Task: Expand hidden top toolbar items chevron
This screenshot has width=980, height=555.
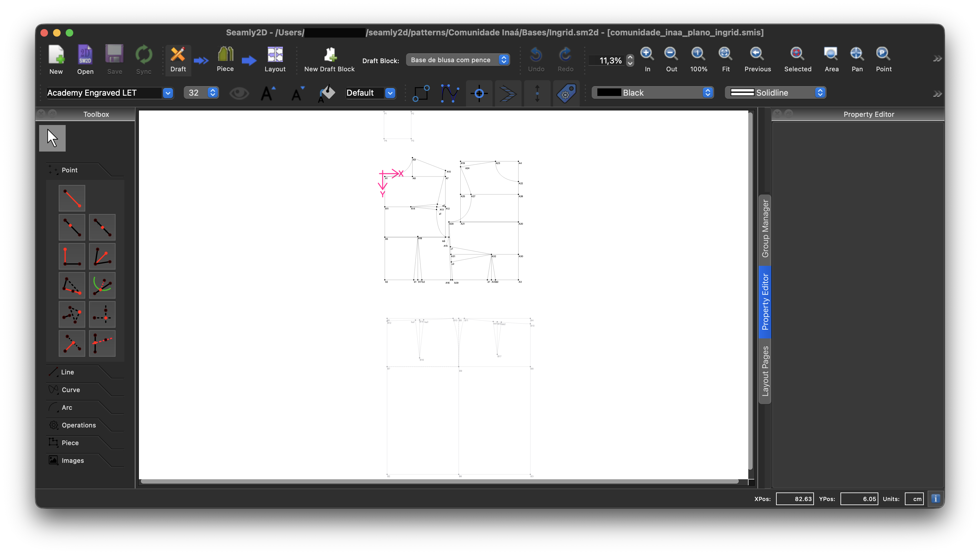Action: (937, 59)
